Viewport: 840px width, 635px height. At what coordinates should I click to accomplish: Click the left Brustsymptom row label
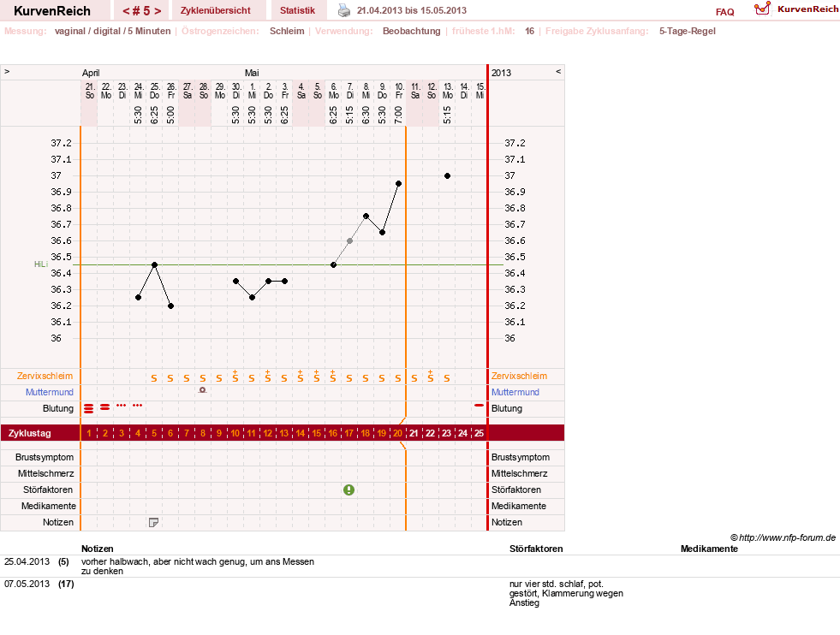pyautogui.click(x=45, y=458)
